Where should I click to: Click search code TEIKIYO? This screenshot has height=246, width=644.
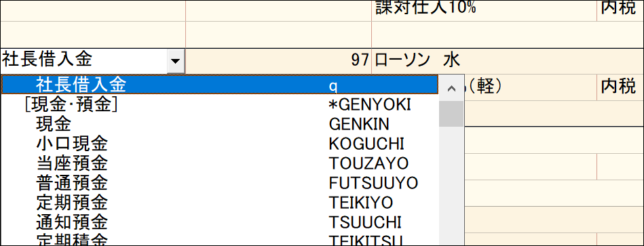(361, 203)
